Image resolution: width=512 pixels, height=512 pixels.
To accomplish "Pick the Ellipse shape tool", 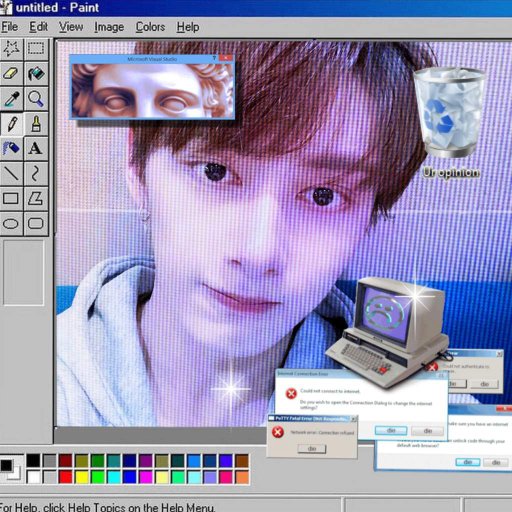I will click(x=11, y=223).
